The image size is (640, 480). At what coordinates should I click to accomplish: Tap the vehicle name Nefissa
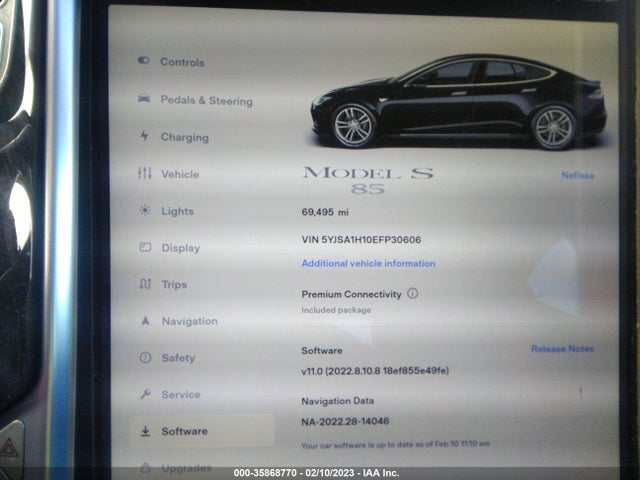tap(578, 175)
